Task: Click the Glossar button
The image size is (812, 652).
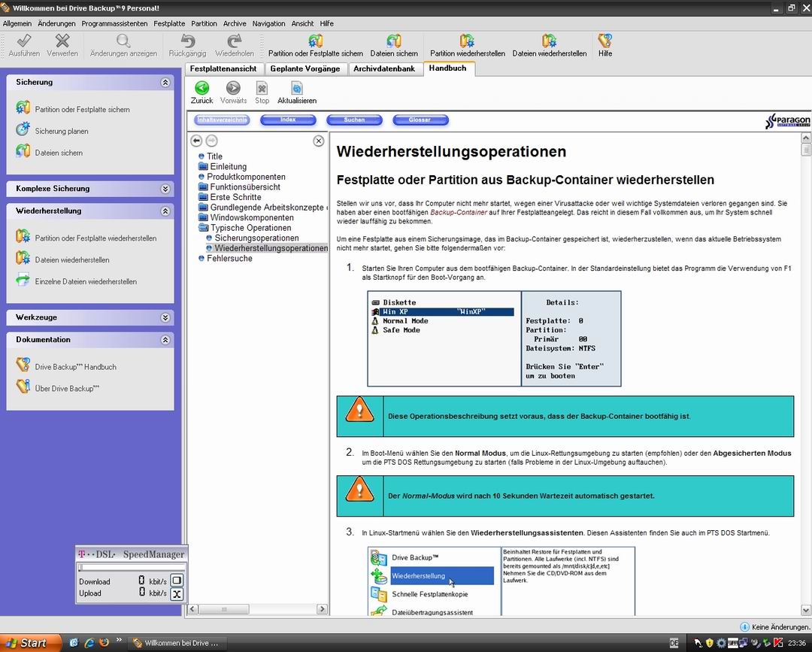Action: [420, 120]
